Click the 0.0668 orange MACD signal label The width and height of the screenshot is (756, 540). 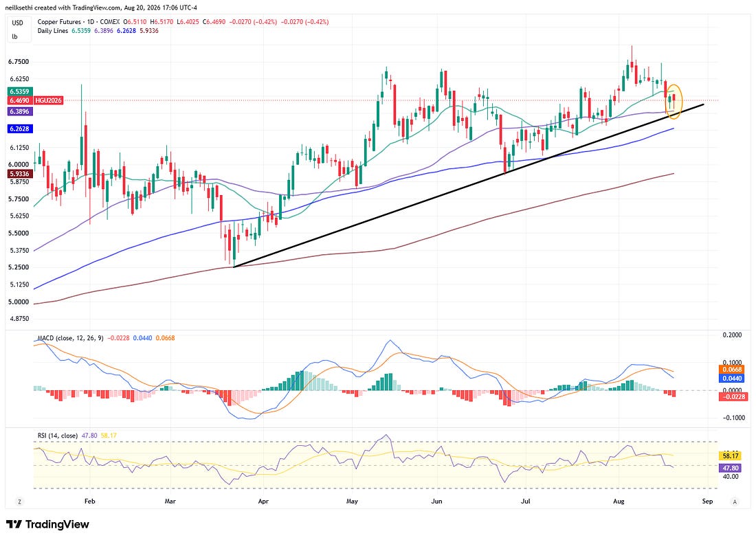(732, 370)
